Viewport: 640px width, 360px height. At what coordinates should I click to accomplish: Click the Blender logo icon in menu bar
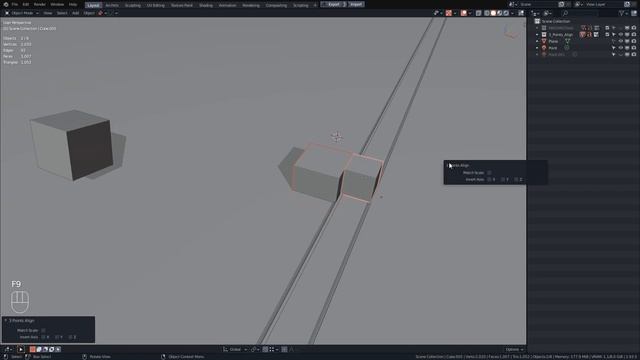pyautogui.click(x=6, y=4)
